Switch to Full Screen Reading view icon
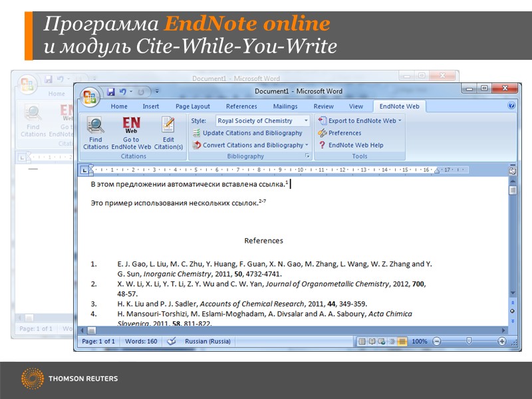The image size is (532, 399). click(372, 341)
